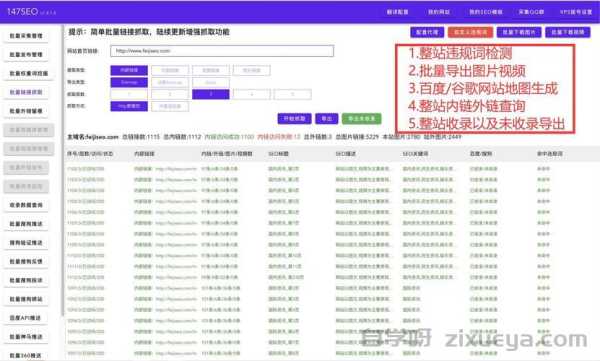Choose crawl depth level 3
Viewport: 600px width, 361px height.
[211, 94]
